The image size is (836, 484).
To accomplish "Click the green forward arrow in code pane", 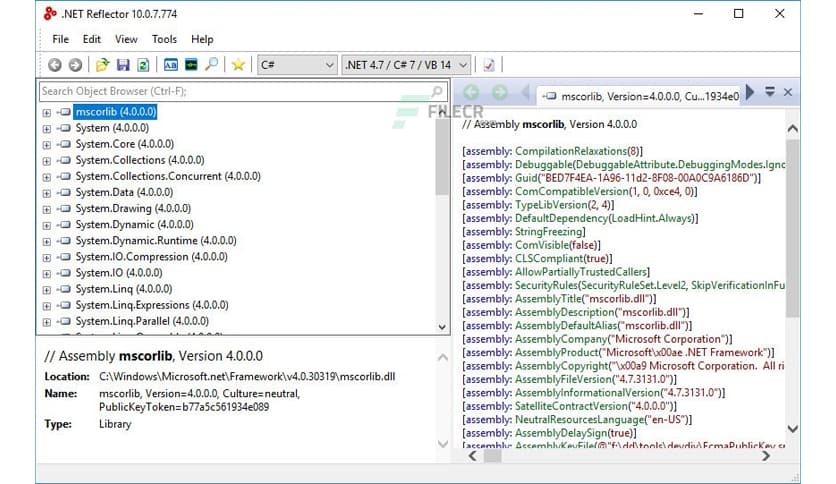I will click(500, 92).
